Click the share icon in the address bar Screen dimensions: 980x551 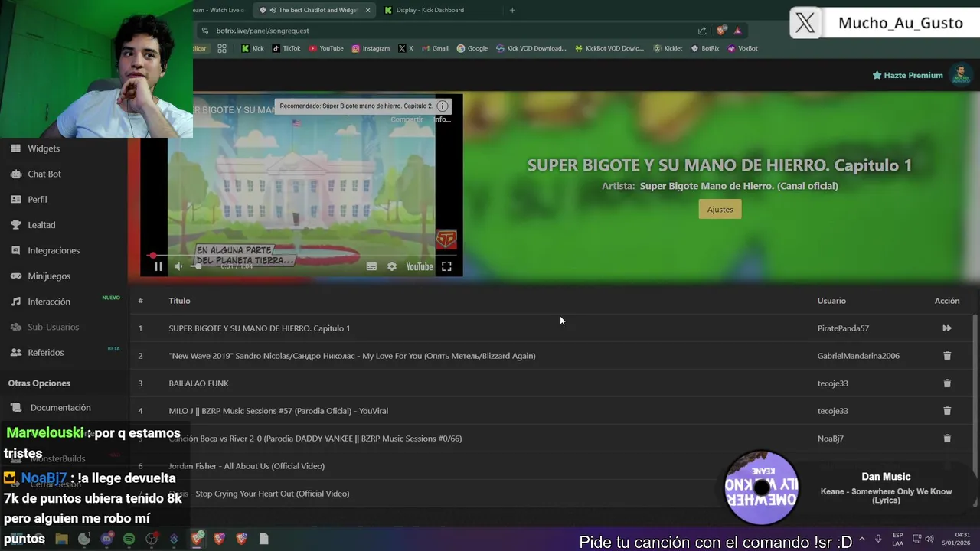tap(702, 31)
